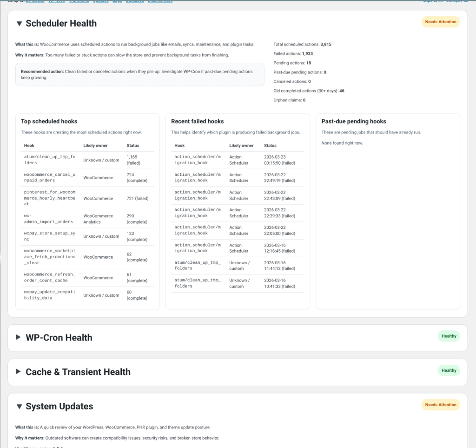
Task: Expand the WP-Cron Health disclosure triangle
Action: click(x=19, y=337)
